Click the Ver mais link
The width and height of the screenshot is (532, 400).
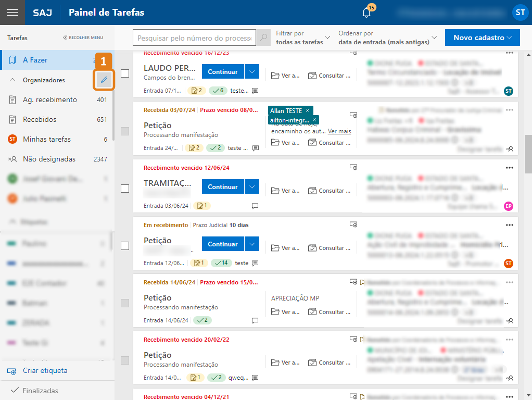tap(339, 131)
